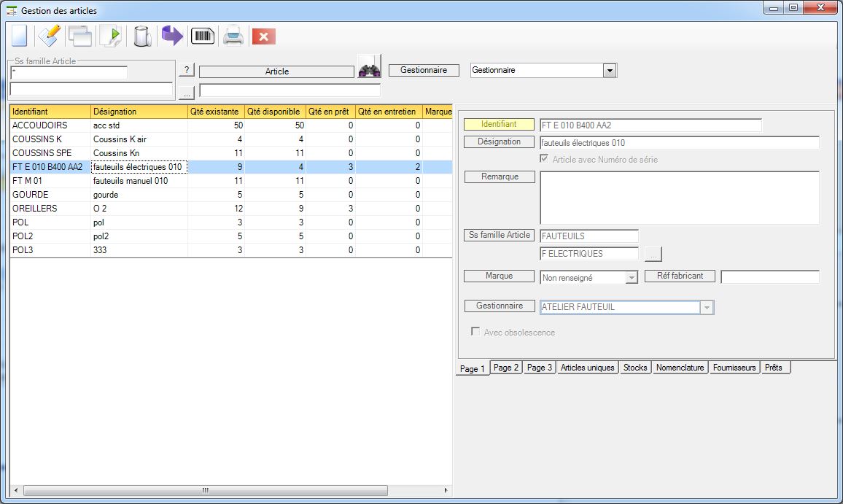Click the Gestionnaire button above Avec obsolescence
The height and width of the screenshot is (504, 843).
pyautogui.click(x=500, y=306)
